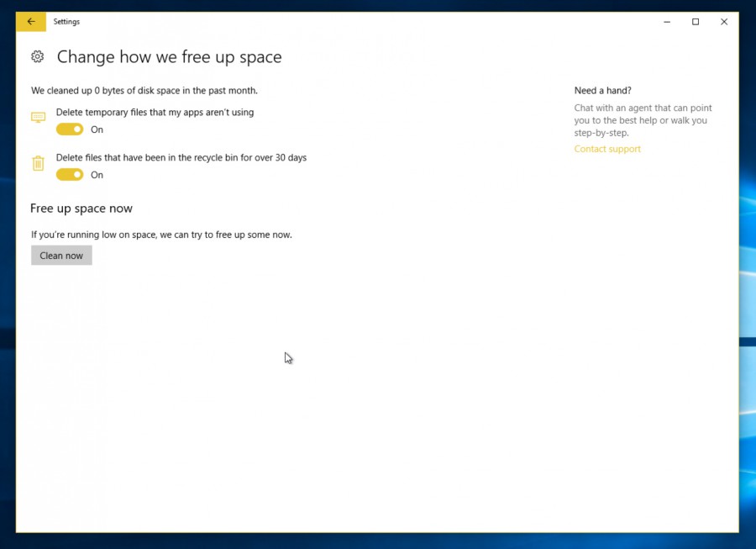Select the trash can icon for recycle bin setting

[38, 162]
